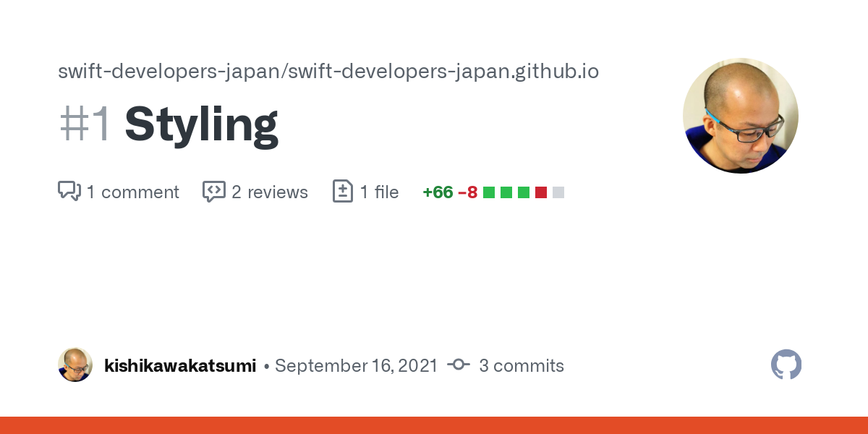Viewport: 868px width, 434px height.
Task: View the 1 comment label
Action: pos(132,192)
